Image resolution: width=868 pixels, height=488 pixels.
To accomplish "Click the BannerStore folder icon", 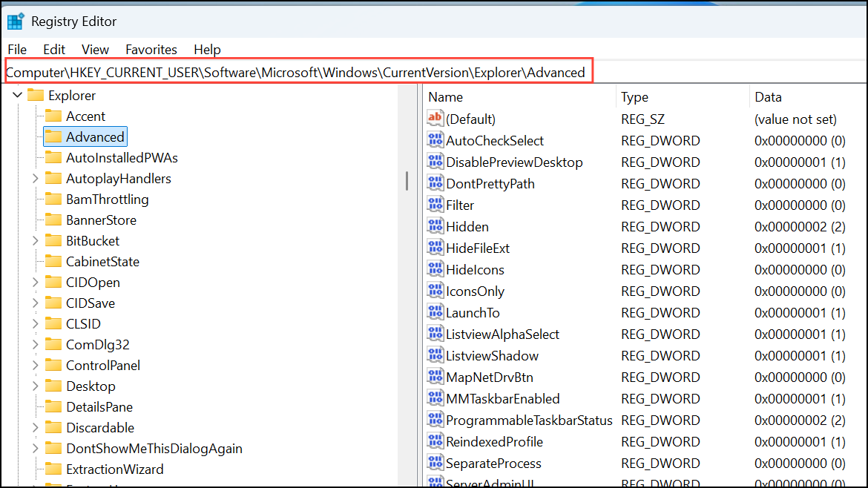I will pos(53,220).
